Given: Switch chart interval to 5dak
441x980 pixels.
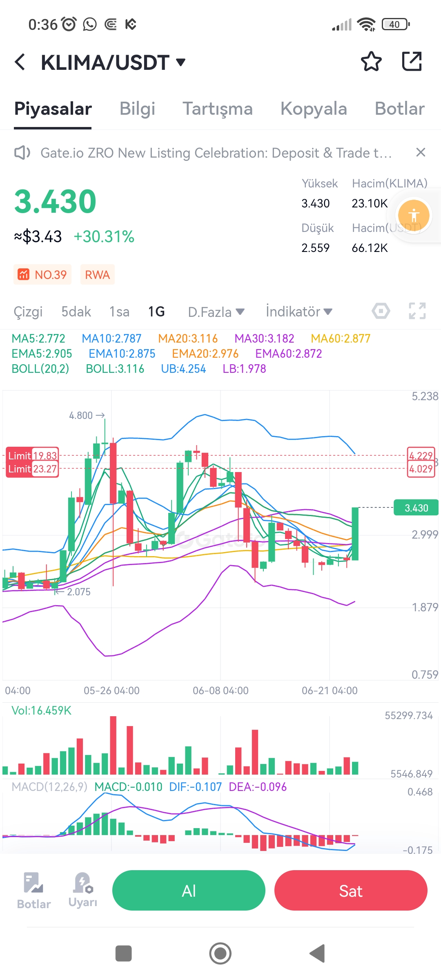Looking at the screenshot, I should tap(76, 312).
